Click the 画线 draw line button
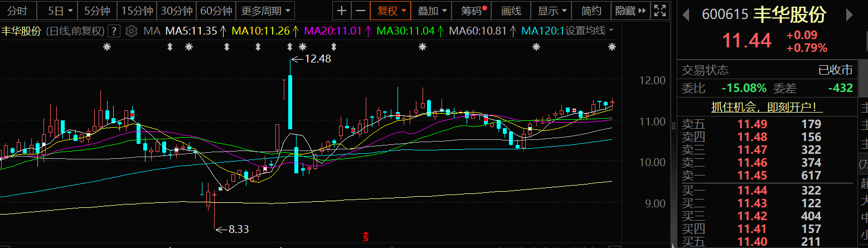The height and width of the screenshot is (248, 868). 511,11
